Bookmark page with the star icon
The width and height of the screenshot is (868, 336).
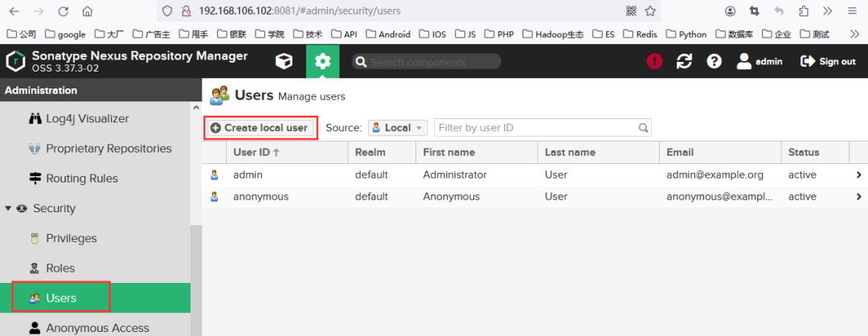[650, 10]
